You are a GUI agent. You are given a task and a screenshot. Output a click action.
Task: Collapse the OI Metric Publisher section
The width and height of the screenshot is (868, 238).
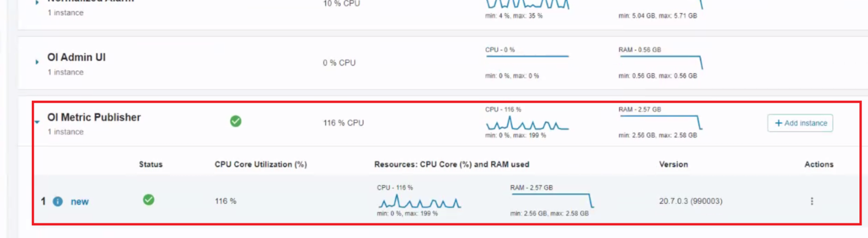[x=37, y=122]
